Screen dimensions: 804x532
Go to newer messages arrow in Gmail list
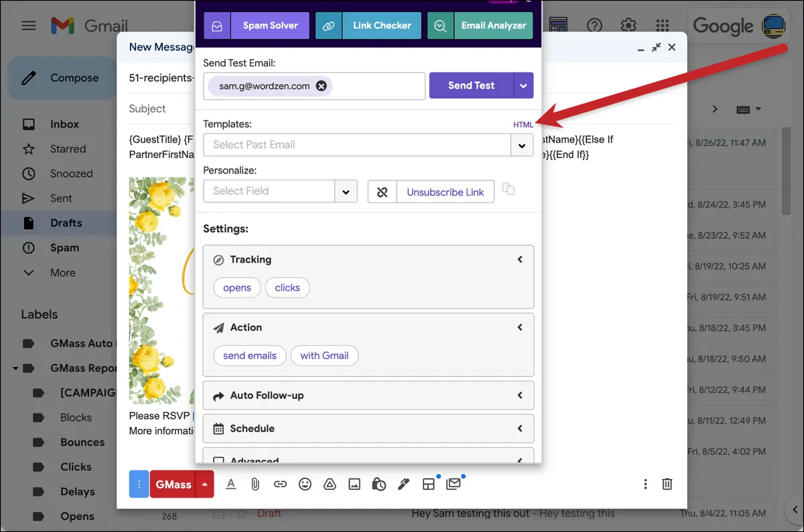click(715, 109)
